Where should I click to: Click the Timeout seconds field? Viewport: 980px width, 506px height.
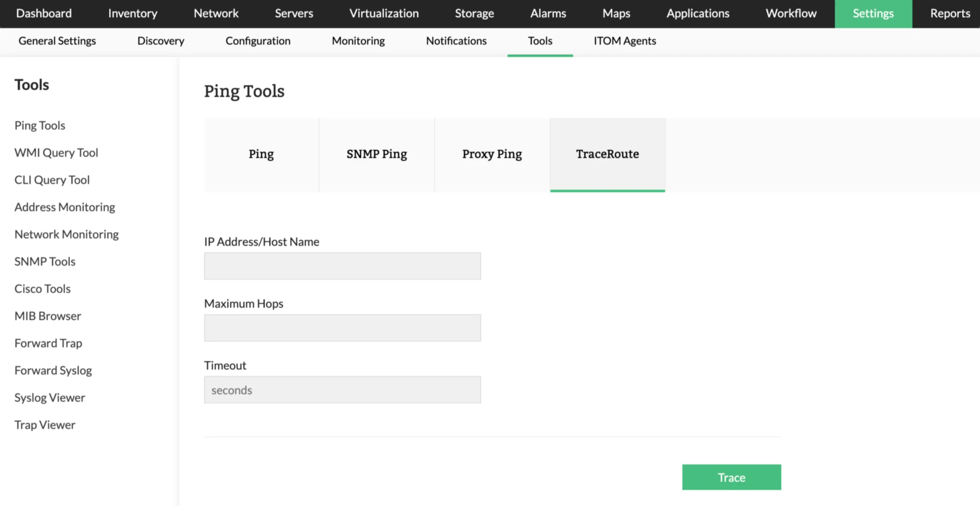point(342,389)
